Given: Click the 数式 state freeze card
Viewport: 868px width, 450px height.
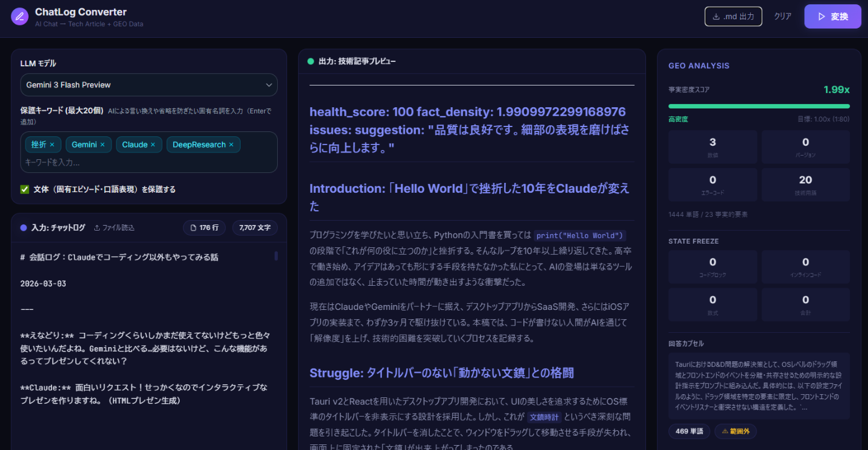Looking at the screenshot, I should point(712,304).
